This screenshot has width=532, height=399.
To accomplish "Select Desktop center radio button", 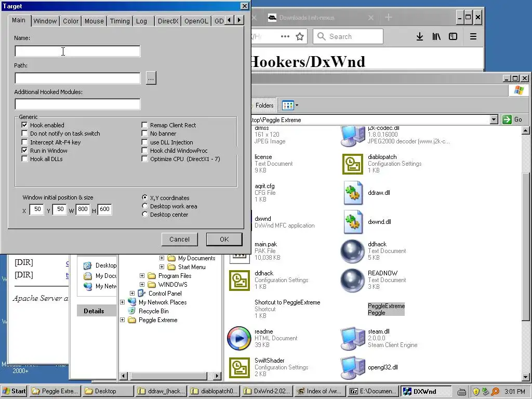I will pos(144,215).
